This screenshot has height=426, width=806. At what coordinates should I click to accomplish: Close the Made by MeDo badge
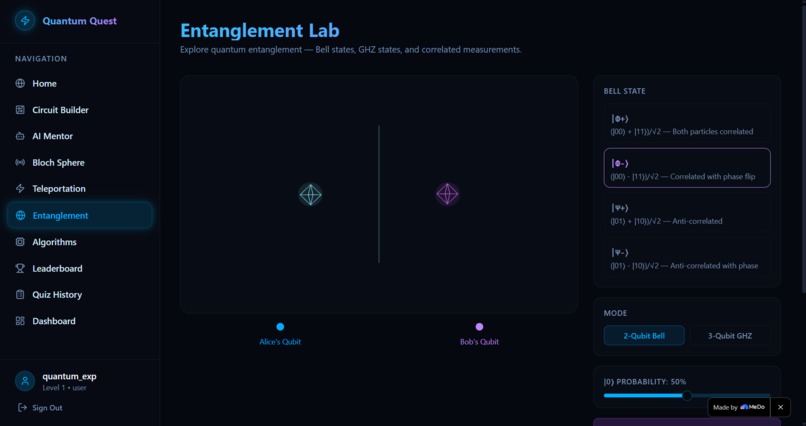click(x=780, y=407)
